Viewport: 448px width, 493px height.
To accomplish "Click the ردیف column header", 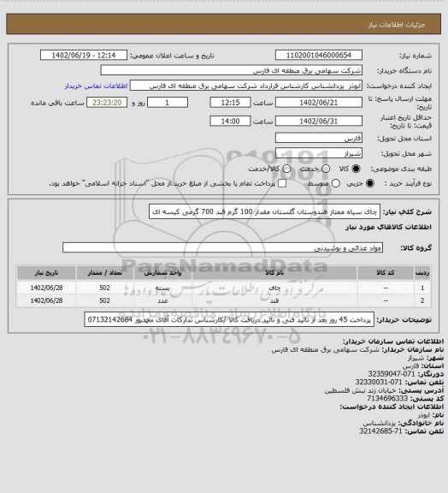I will click(x=422, y=272).
